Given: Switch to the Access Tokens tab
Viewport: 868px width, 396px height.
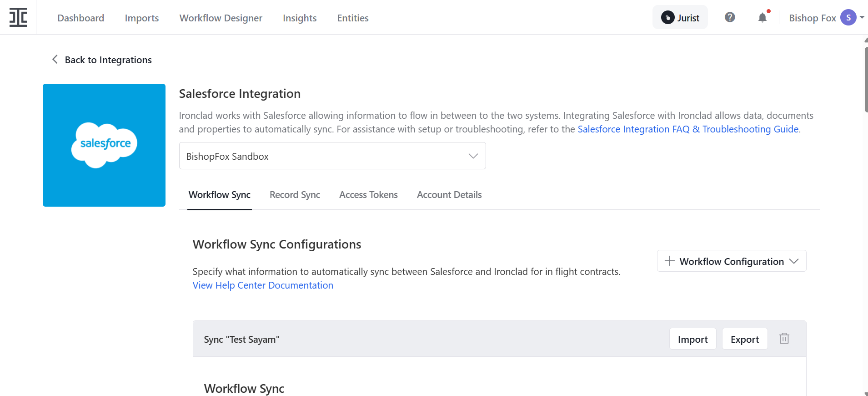Looking at the screenshot, I should coord(368,195).
